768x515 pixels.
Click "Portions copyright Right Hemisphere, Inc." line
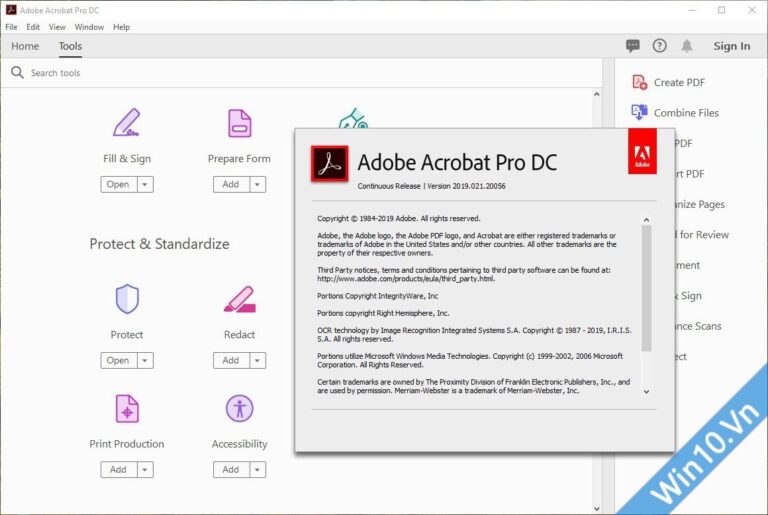(x=383, y=313)
